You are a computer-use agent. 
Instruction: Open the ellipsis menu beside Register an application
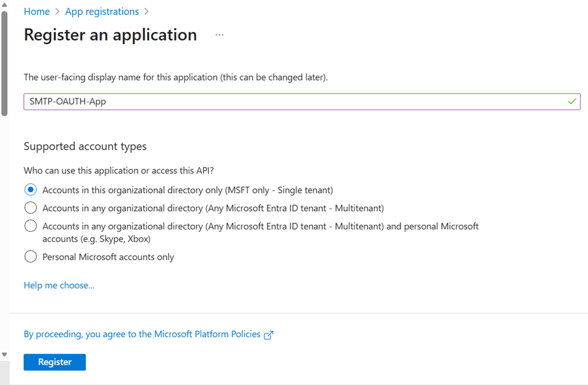tap(219, 35)
